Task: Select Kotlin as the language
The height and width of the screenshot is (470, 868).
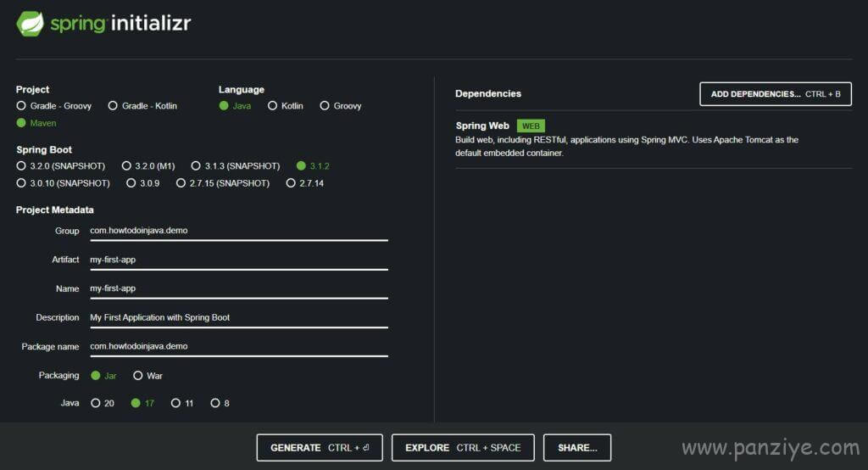Action: (285, 106)
